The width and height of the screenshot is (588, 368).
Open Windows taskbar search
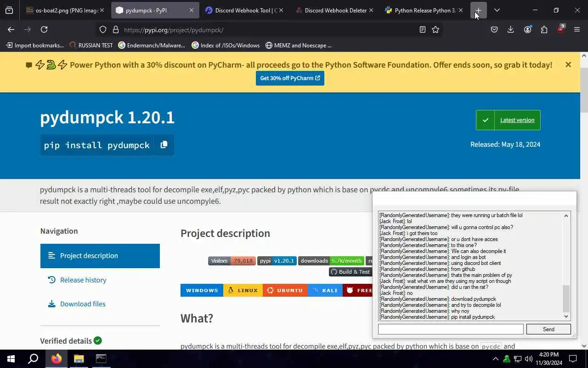coord(33,359)
